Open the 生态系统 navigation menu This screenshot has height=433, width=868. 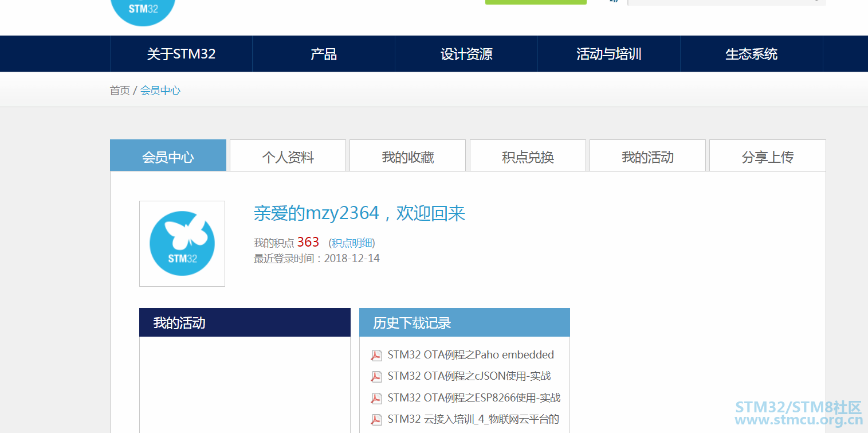click(x=752, y=54)
